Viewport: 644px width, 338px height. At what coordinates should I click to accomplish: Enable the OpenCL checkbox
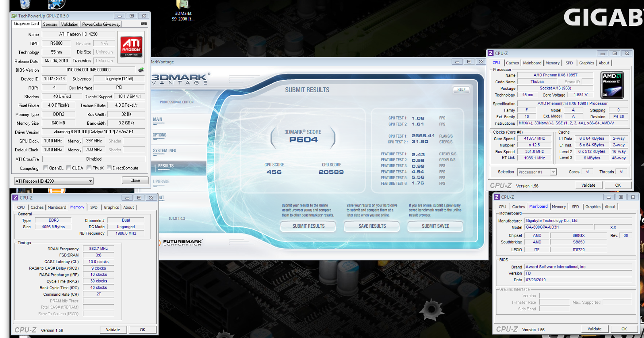coord(45,168)
